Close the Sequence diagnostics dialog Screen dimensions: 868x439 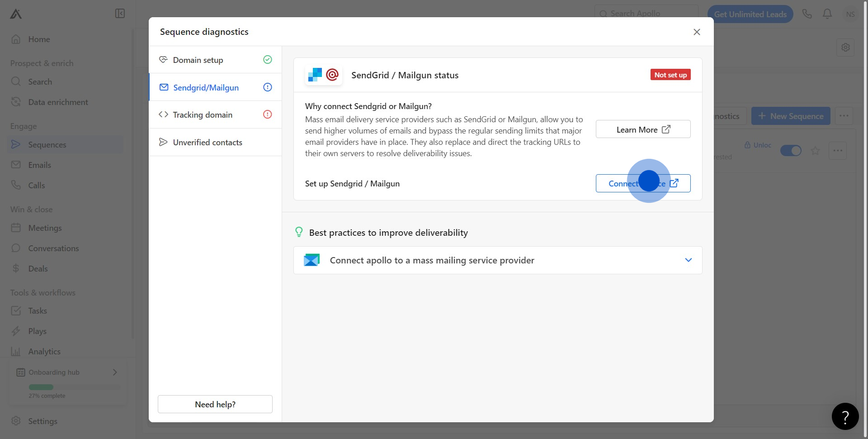point(697,32)
